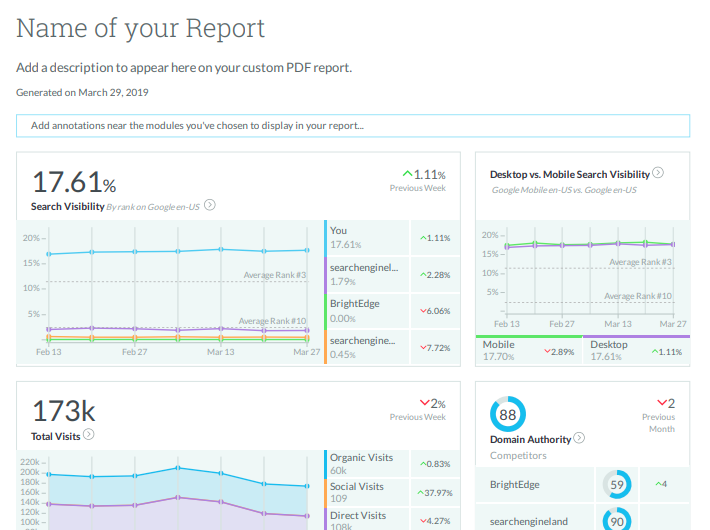Click the Organic Visits legend entry

tap(366, 464)
